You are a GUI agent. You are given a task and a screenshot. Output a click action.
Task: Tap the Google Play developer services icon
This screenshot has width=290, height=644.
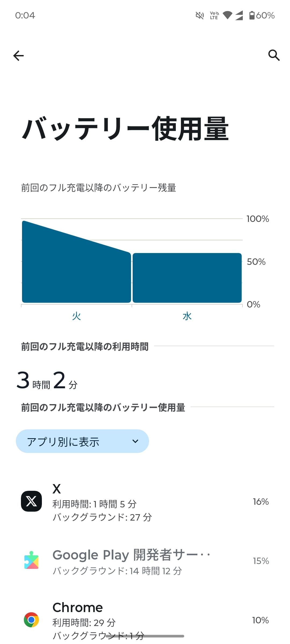point(31,560)
